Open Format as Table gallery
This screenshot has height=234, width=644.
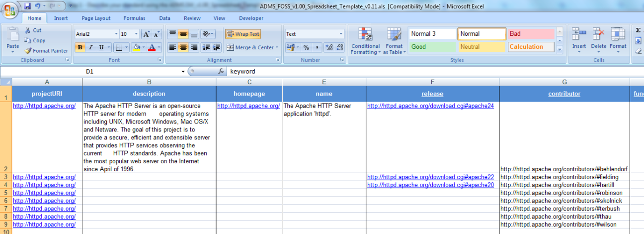(394, 41)
